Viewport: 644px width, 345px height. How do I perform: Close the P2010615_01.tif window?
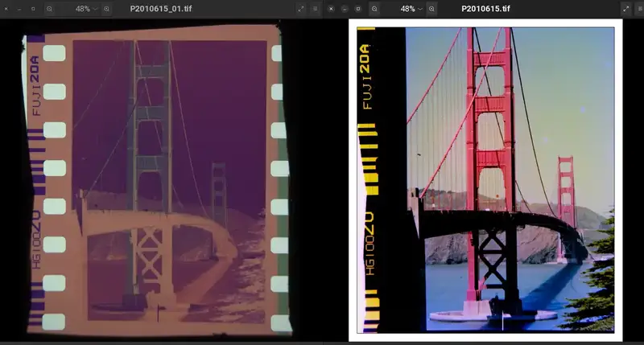[x=6, y=9]
